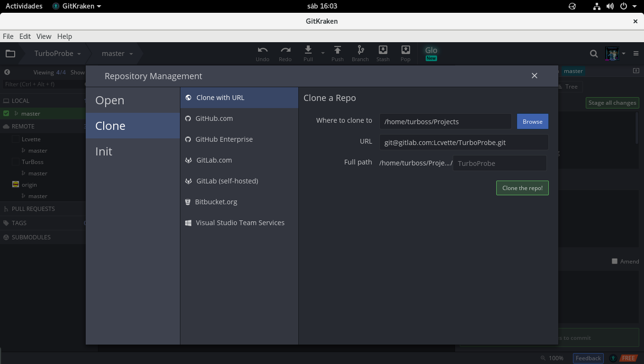
Task: Open the master branch dropdown
Action: click(117, 54)
